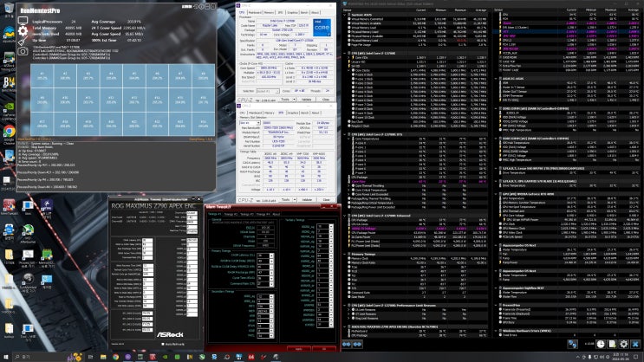Click Validate button in upper CPU-Z window

[306, 100]
